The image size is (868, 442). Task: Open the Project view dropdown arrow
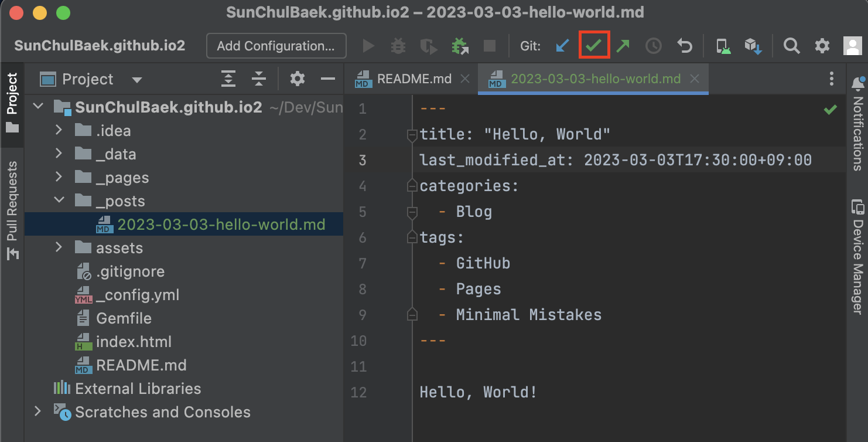click(x=137, y=80)
